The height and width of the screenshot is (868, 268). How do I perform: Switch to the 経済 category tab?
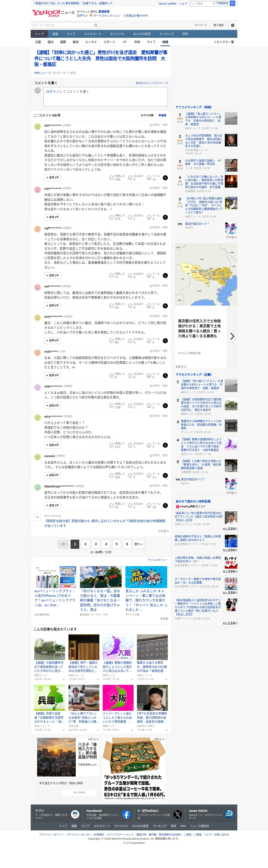click(x=75, y=42)
